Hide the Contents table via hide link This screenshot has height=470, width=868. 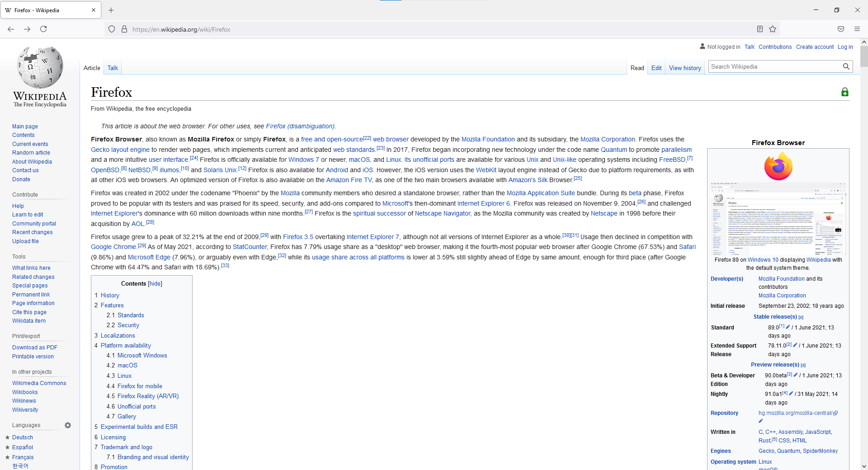(155, 284)
